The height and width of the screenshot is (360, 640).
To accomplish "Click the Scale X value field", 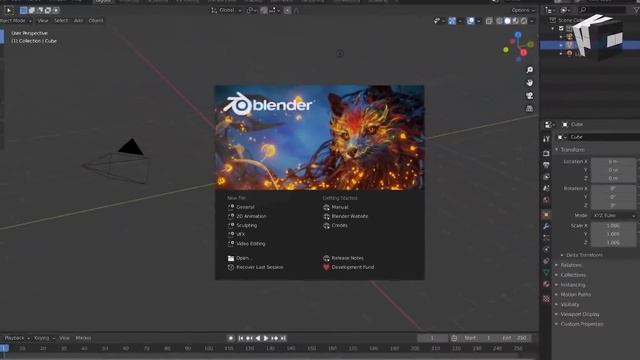I will pos(613,226).
